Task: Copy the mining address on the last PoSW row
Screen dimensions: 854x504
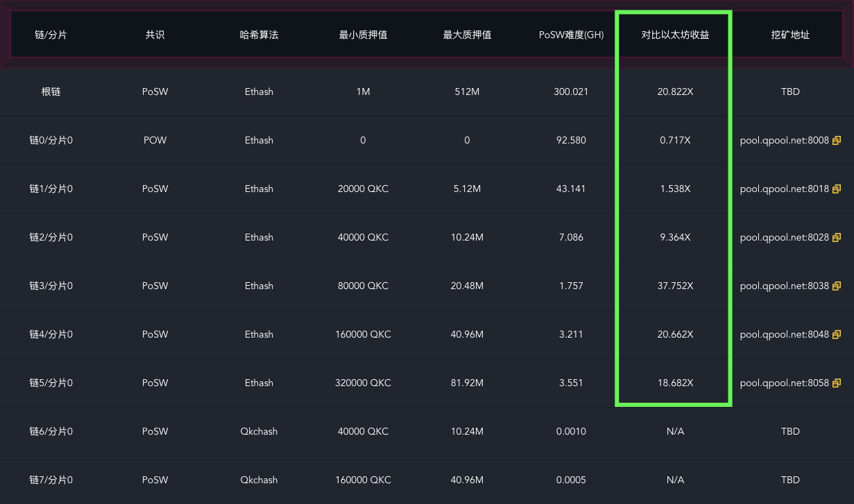Action: point(836,383)
